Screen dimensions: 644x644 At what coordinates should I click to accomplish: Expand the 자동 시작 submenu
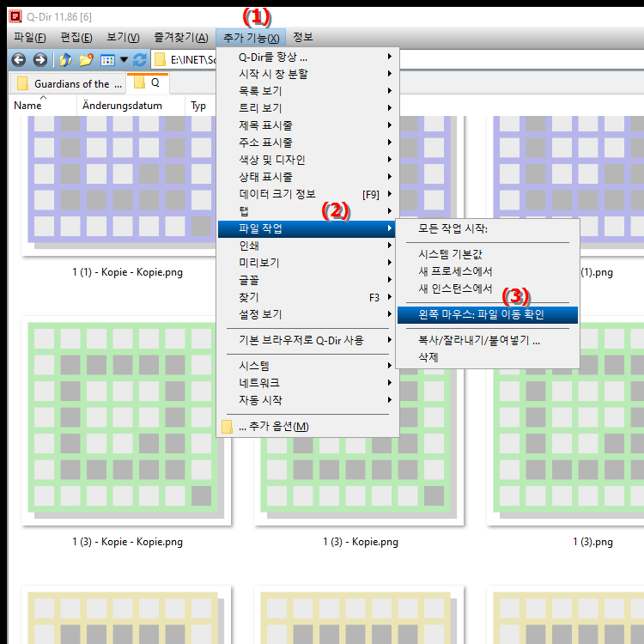point(307,400)
